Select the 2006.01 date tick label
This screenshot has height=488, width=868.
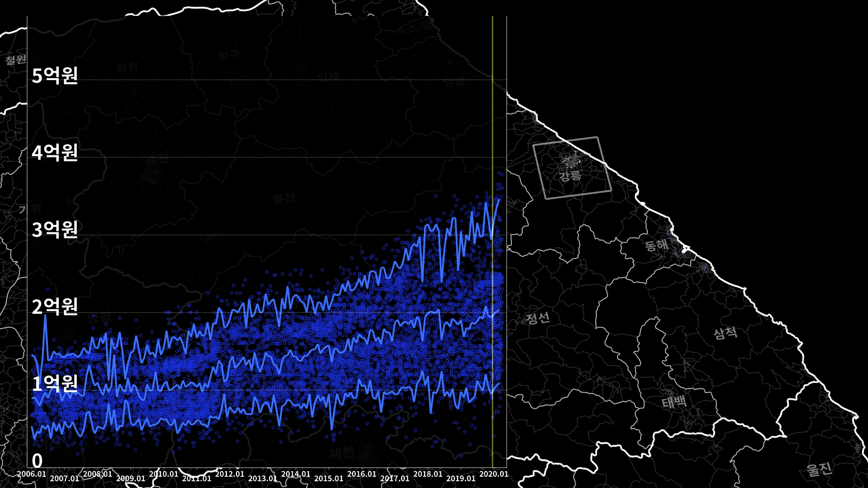coord(32,474)
